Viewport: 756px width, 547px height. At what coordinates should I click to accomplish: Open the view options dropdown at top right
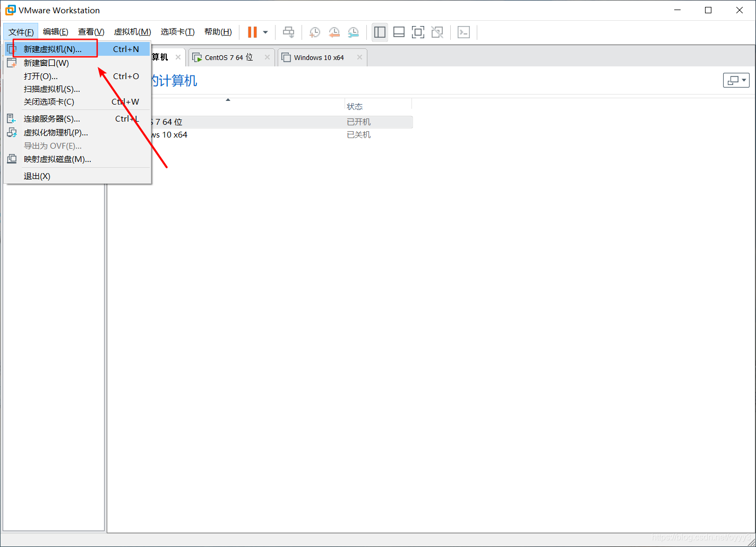[x=736, y=80]
